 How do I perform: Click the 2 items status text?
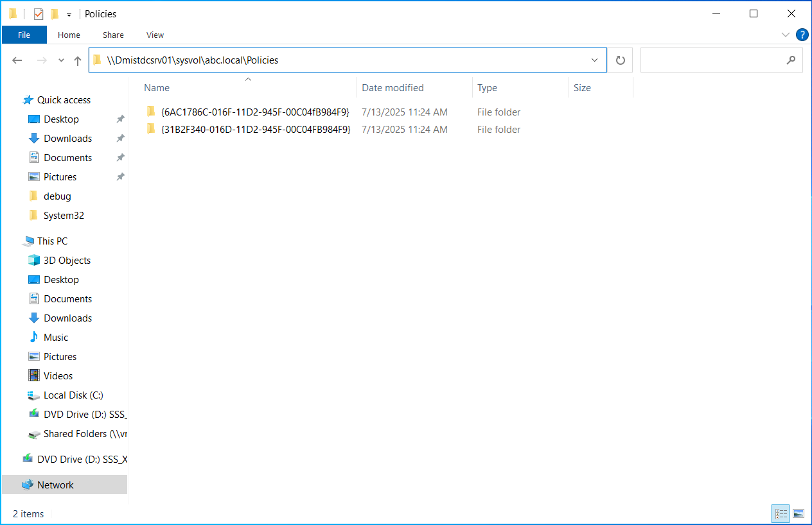pyautogui.click(x=28, y=514)
